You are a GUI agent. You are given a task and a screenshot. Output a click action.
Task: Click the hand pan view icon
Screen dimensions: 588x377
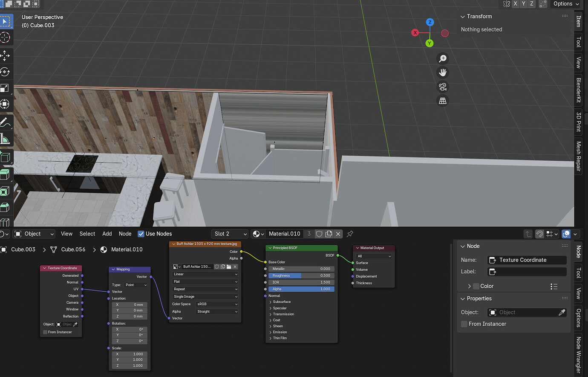(x=443, y=72)
